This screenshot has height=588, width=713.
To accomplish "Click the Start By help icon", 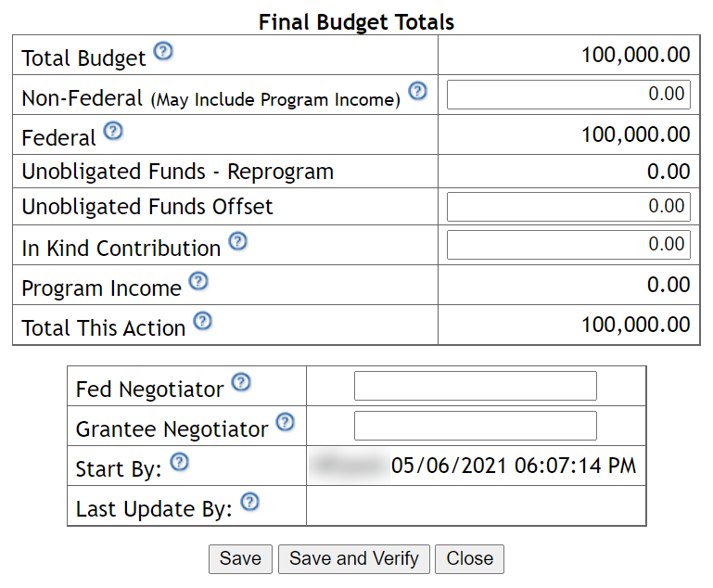I will [180, 462].
